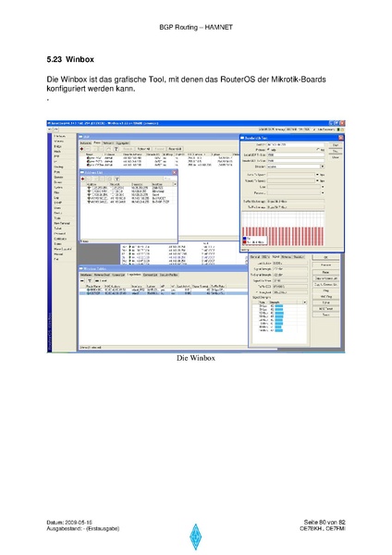The height and width of the screenshot is (555, 392).
Task: Click the diamond logo in the page footer
Action: [196, 536]
